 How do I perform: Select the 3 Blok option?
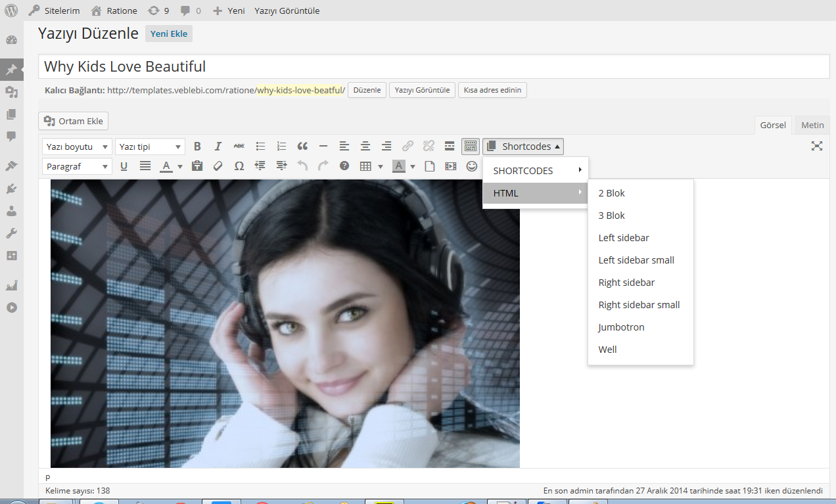pos(641,216)
